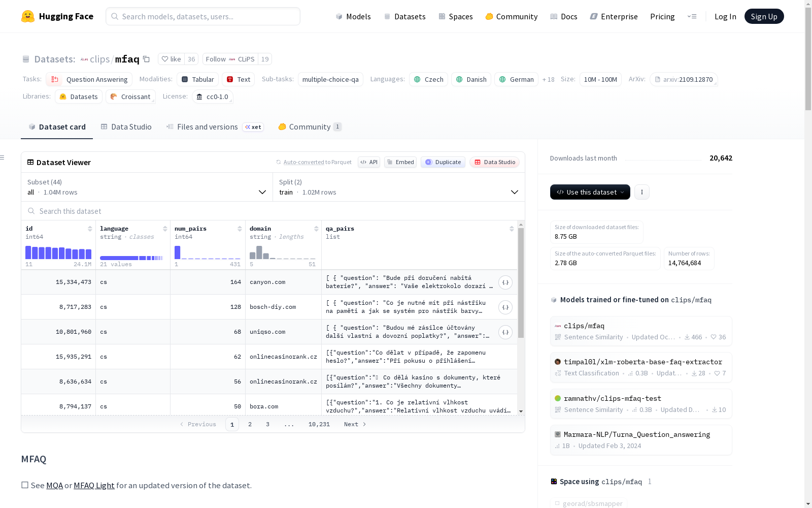Open the Community tab

[x=310, y=127]
